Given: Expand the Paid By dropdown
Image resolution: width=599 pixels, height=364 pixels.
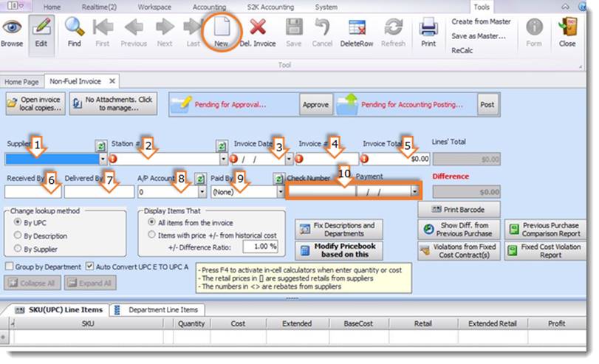Looking at the screenshot, I should (280, 191).
